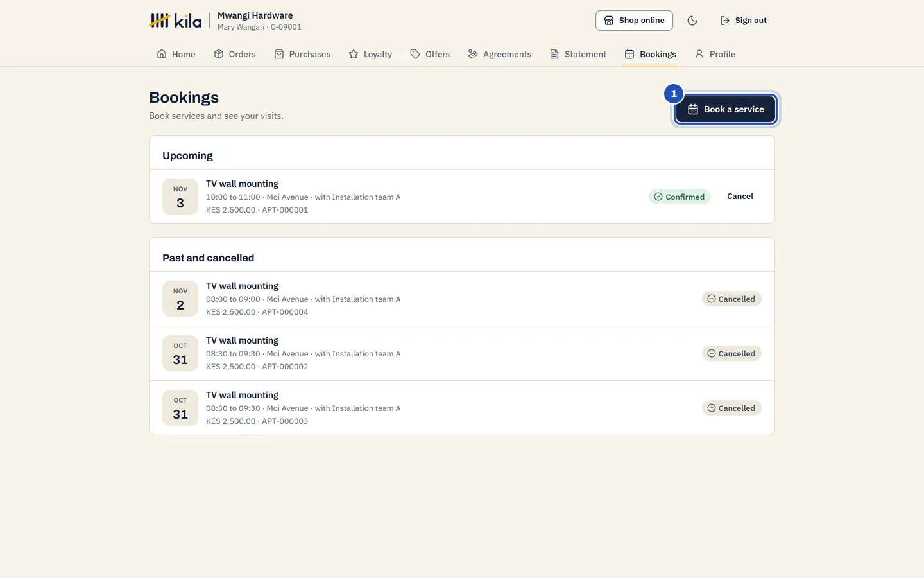Open the Home tab
924x578 pixels.
pos(176,54)
